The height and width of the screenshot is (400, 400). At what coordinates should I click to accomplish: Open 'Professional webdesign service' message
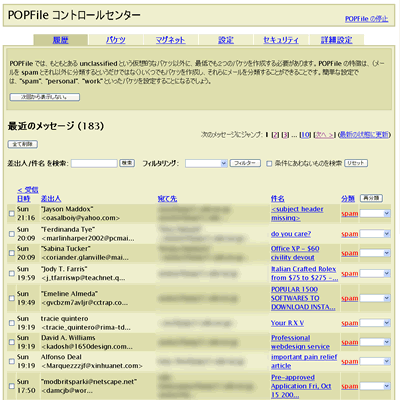click(x=300, y=342)
